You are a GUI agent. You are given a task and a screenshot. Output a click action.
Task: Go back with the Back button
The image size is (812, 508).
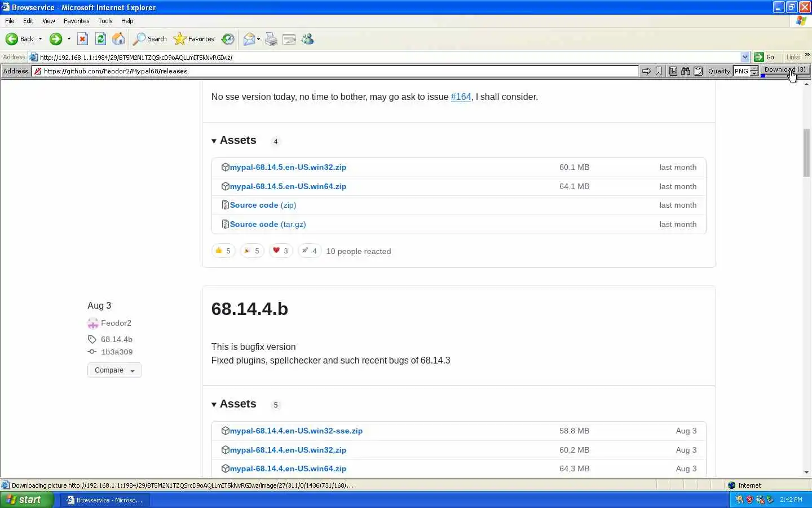(x=20, y=39)
